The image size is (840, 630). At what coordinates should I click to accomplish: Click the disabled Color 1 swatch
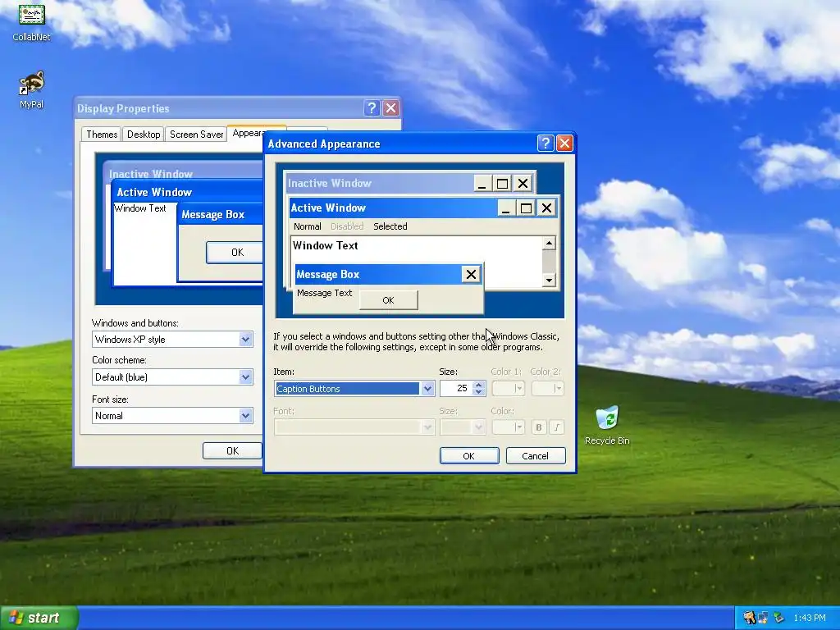[508, 388]
